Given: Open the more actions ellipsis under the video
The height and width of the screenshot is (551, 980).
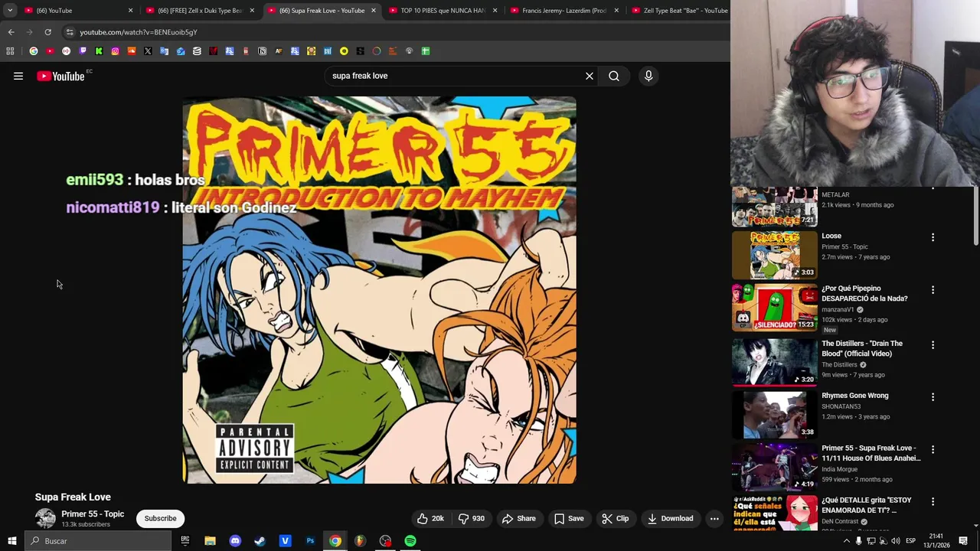Looking at the screenshot, I should pos(714,518).
